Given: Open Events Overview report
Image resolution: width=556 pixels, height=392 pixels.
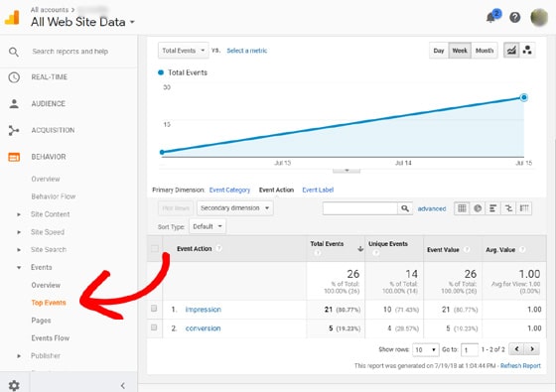Looking at the screenshot, I should [46, 285].
